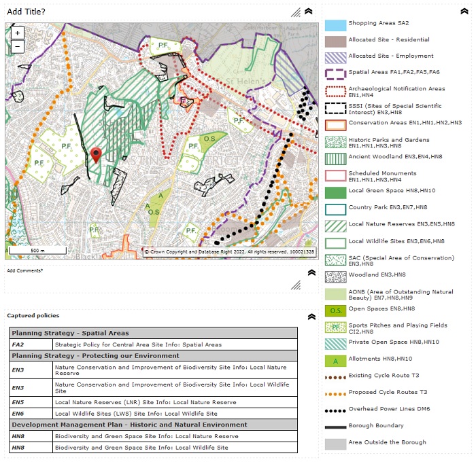Viewport: 476px width, 464px height.
Task: Click 'Country Park EN3,EN7,HN8' label
Action: click(x=388, y=207)
